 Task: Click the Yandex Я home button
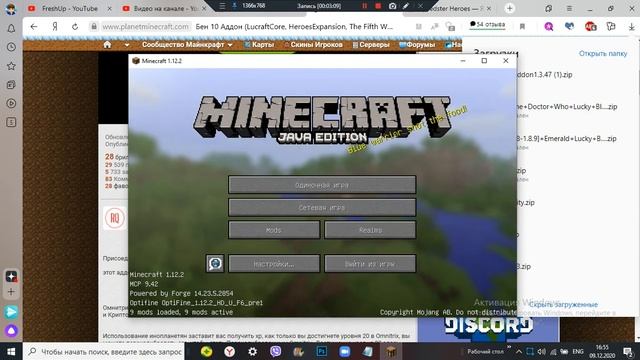(55, 27)
